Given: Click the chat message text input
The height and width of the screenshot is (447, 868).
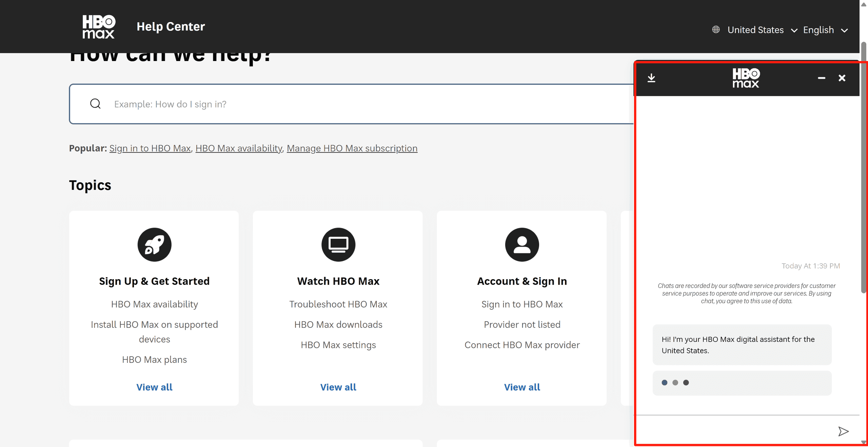Looking at the screenshot, I should click(734, 431).
